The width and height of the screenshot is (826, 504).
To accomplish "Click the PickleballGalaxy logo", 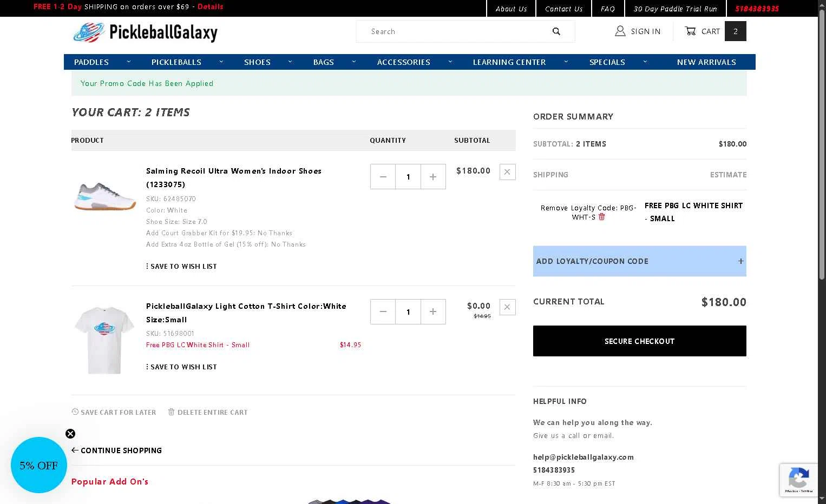I will (x=145, y=32).
